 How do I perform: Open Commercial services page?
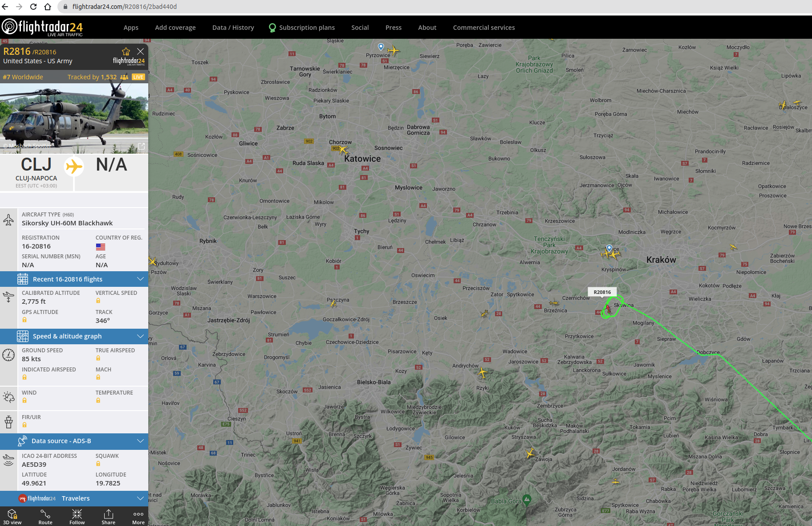(x=483, y=28)
